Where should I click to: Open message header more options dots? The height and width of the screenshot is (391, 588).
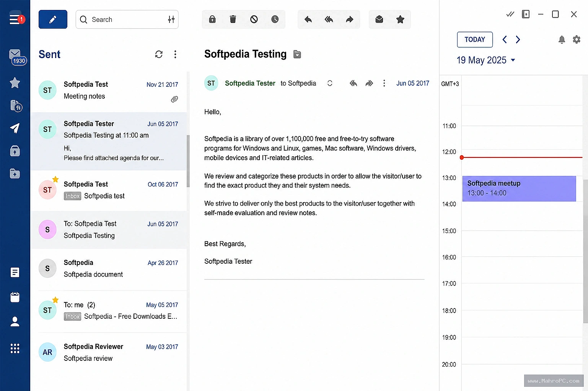[x=384, y=83]
